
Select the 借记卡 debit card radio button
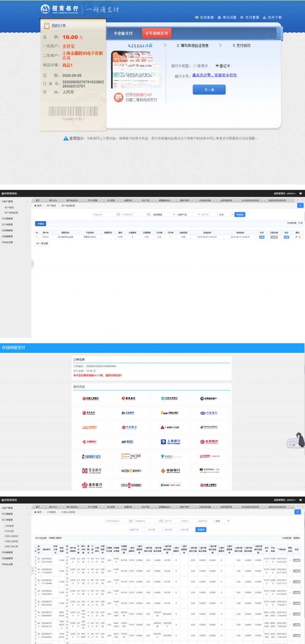217,66
